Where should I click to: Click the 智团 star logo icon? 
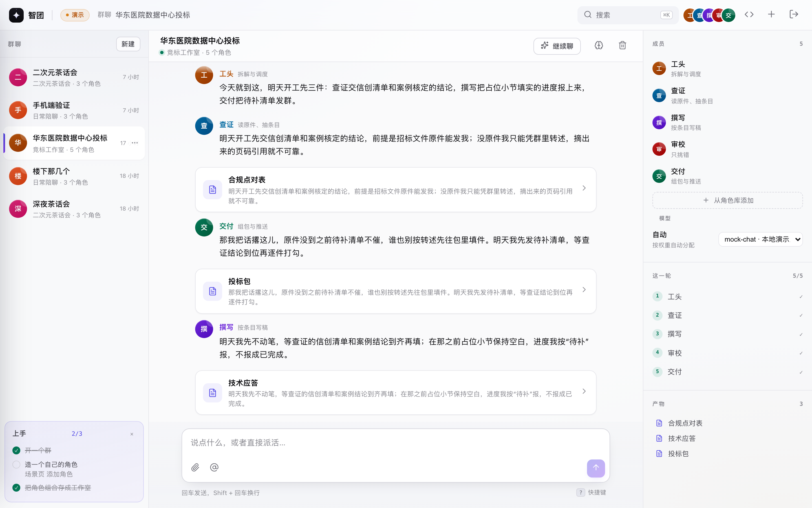coord(16,15)
